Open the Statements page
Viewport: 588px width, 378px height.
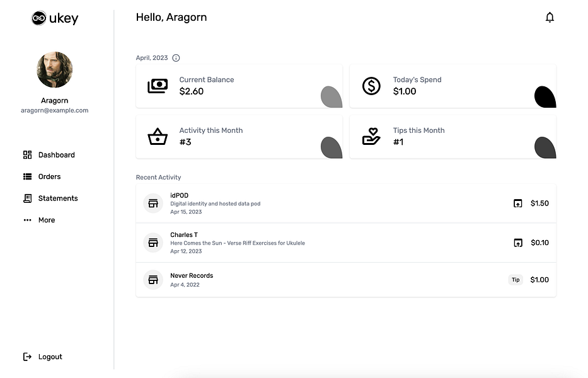coord(58,198)
